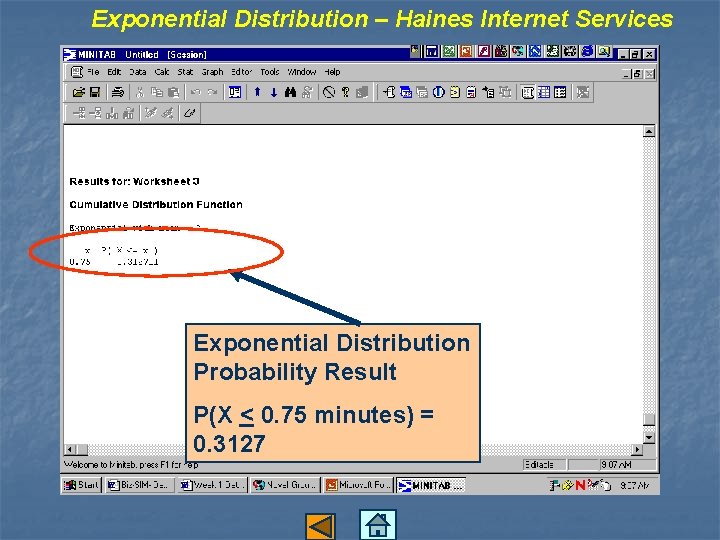Click the MINITAB session menu icon beside File
Viewport: 720px width, 540px height.
(77, 72)
